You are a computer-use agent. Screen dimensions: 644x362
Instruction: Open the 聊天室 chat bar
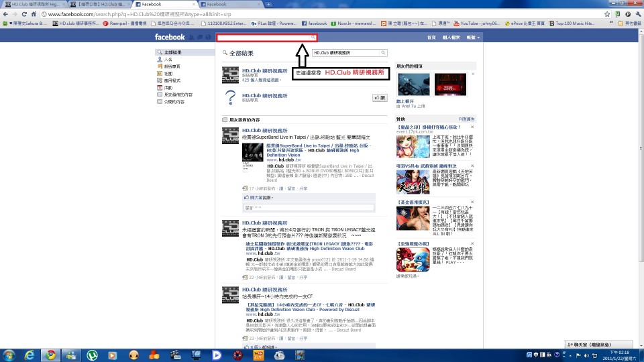pyautogui.click(x=599, y=345)
